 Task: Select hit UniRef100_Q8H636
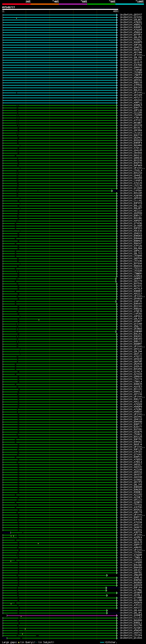[x=131, y=158]
